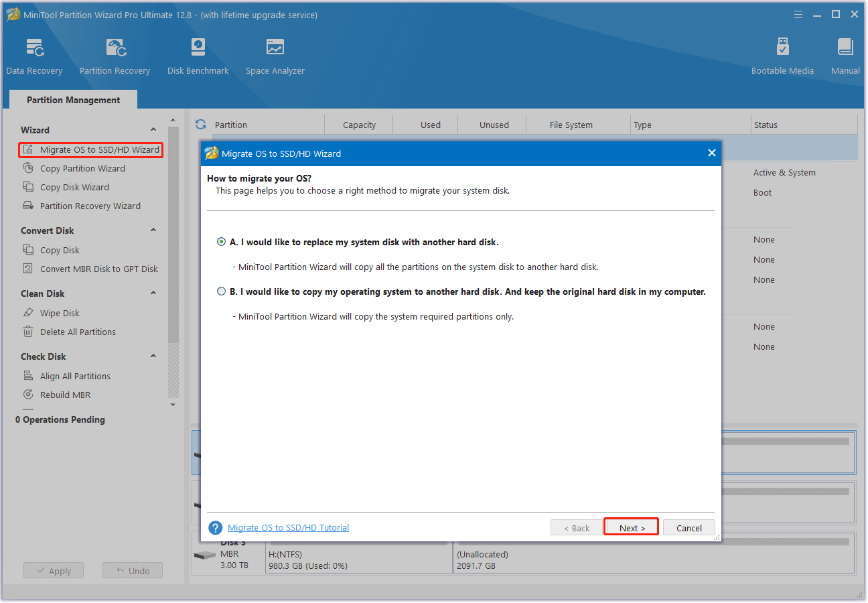Screen dimensions: 868x603
Task: Launch Partition Recovery from the toolbar
Action: [115, 56]
